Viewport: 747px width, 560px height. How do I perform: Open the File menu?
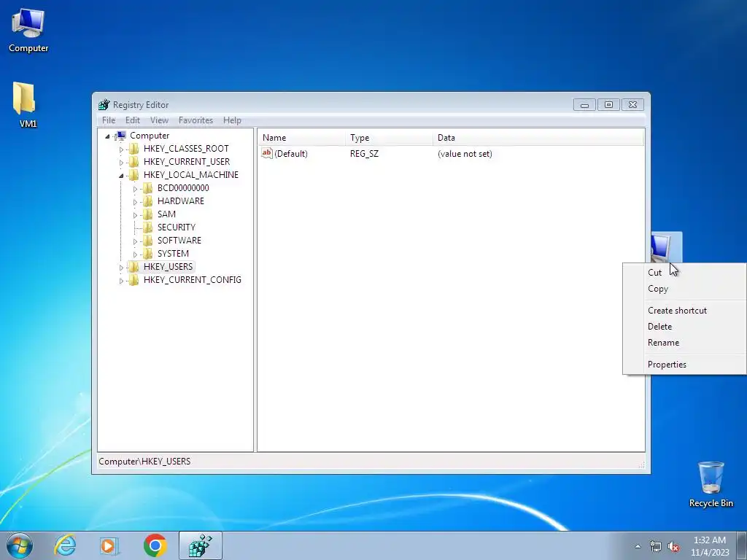coord(109,120)
